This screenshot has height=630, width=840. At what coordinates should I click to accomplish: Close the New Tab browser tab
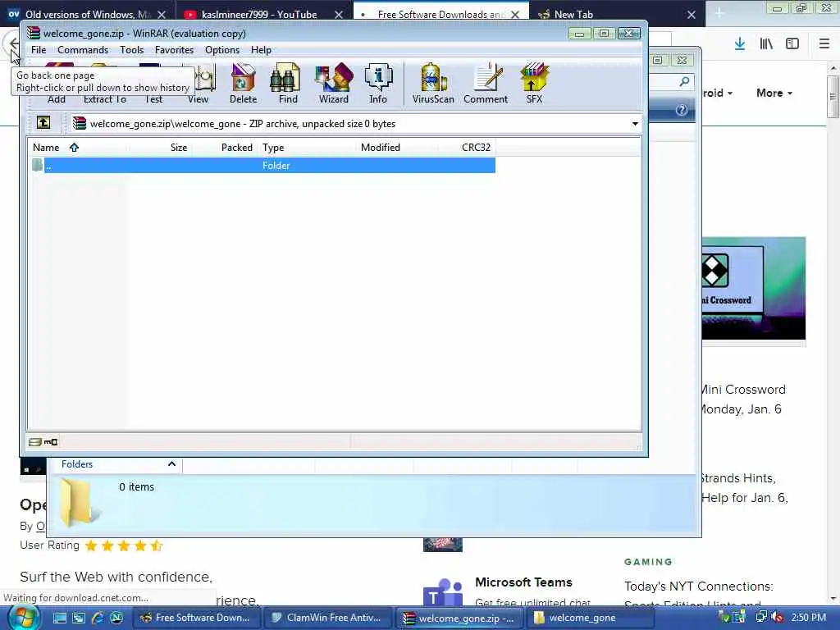[x=692, y=15]
